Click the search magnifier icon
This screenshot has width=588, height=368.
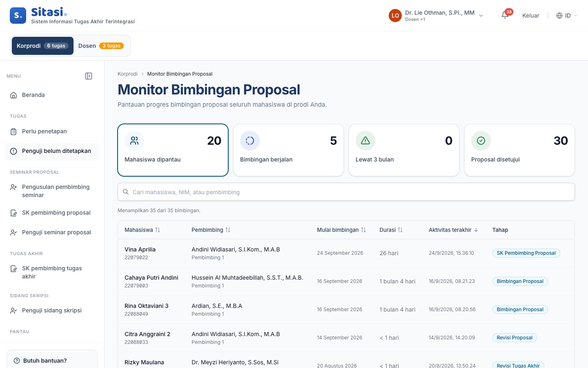click(x=126, y=192)
